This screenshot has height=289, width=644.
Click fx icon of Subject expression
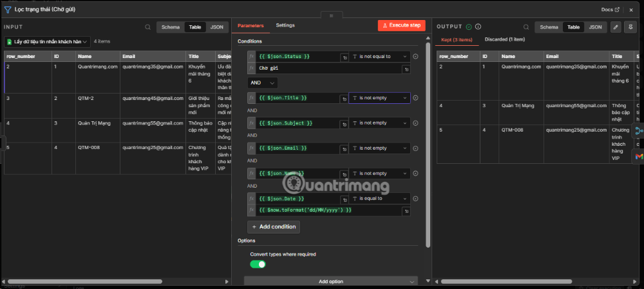252,123
